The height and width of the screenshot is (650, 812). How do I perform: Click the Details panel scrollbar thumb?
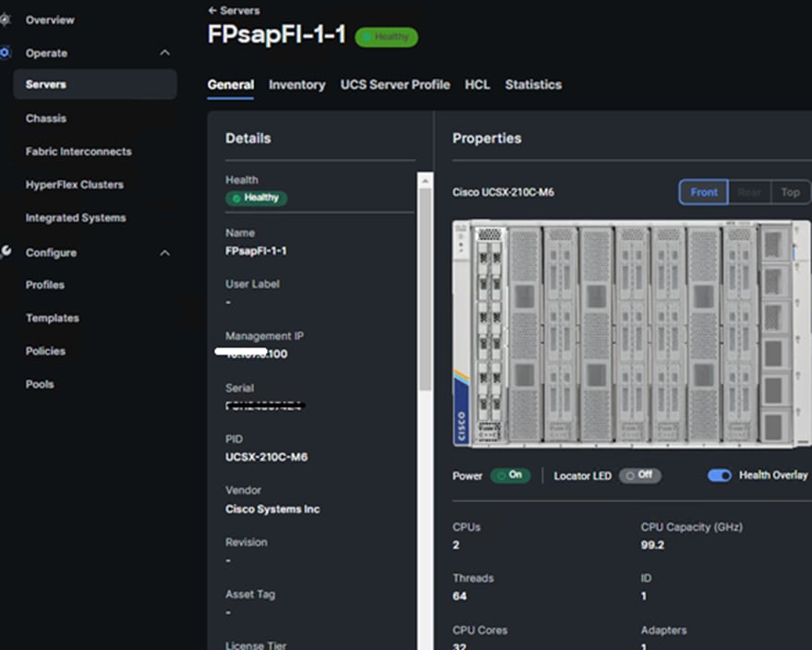(x=425, y=290)
